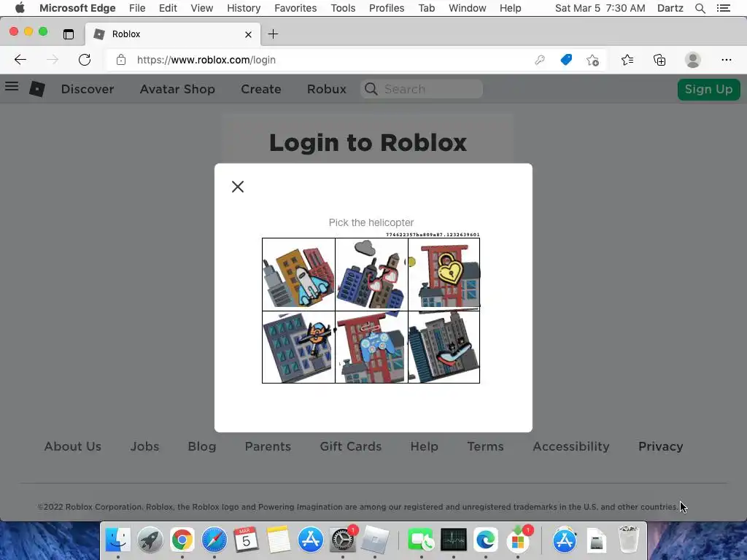Open Edge Settings and more menu
Image resolution: width=747 pixels, height=560 pixels.
[726, 60]
